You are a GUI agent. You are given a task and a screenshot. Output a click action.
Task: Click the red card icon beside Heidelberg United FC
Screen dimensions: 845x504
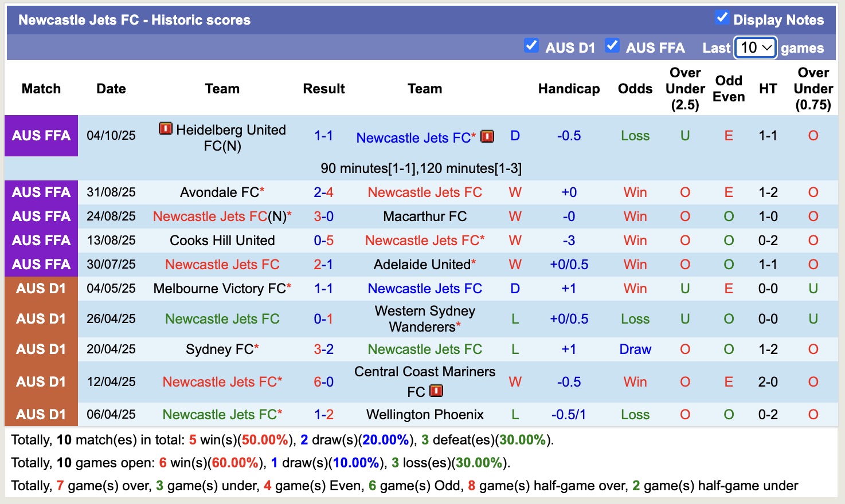(x=165, y=129)
